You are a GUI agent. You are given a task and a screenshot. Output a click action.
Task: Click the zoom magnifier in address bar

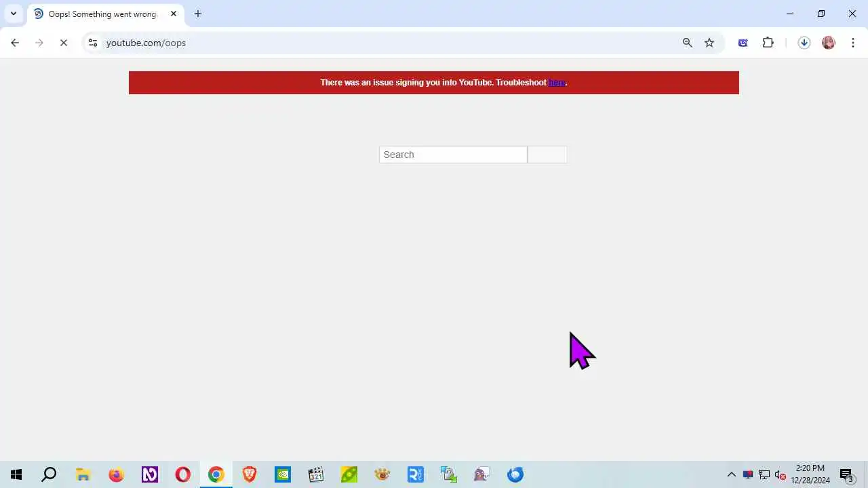(688, 43)
